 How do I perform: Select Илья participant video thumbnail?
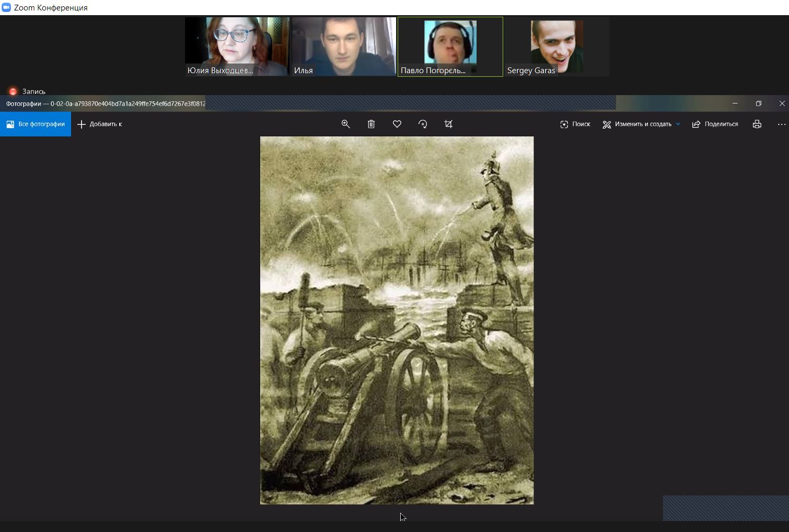coord(344,47)
